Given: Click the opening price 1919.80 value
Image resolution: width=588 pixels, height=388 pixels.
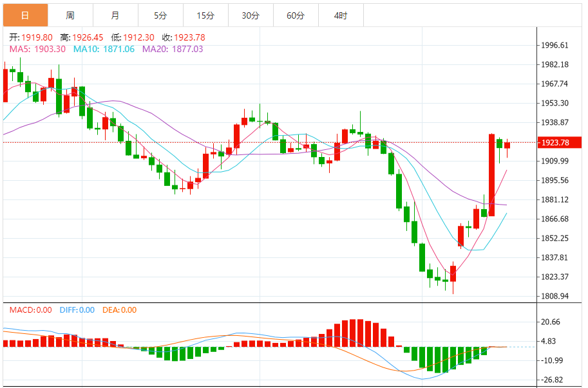Looking at the screenshot, I should click(37, 37).
